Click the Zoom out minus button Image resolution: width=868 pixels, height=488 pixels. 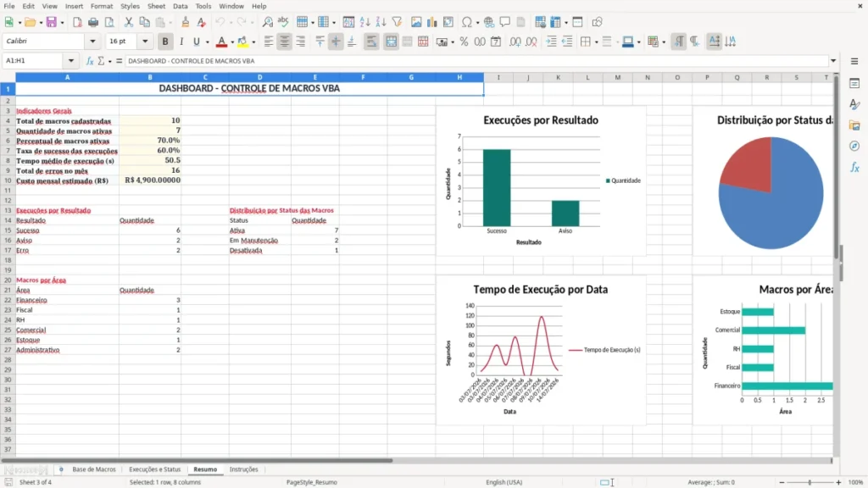[782, 482]
